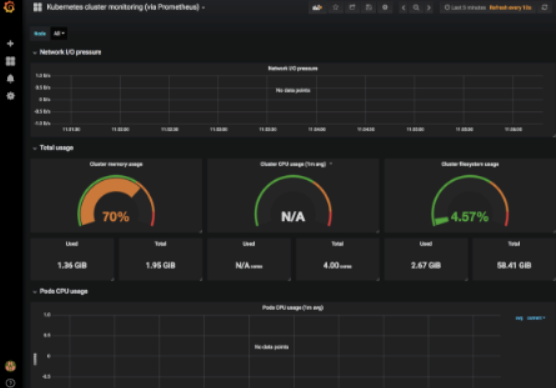Click the Share dashboard icon
The image size is (556, 388).
(x=352, y=7)
